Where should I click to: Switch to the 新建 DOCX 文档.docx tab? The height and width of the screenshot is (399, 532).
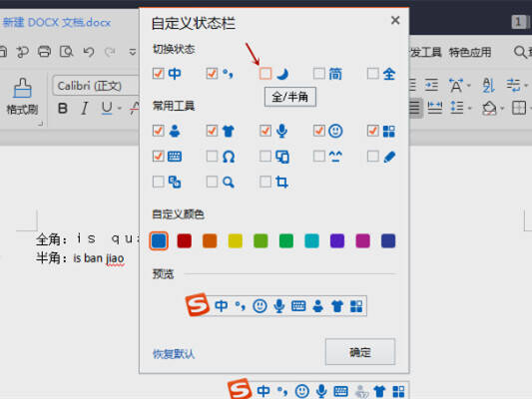click(57, 22)
